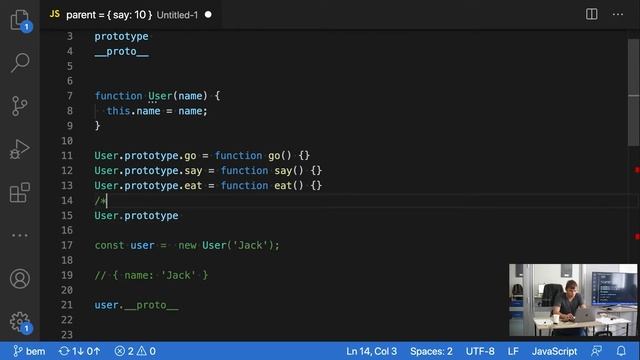Click line number 7 in gutter

[x=70, y=96]
